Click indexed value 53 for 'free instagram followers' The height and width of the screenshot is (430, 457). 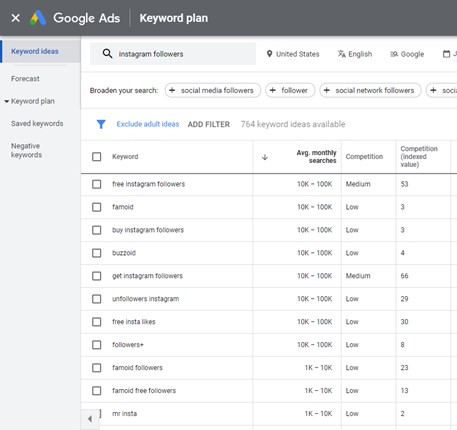click(404, 184)
